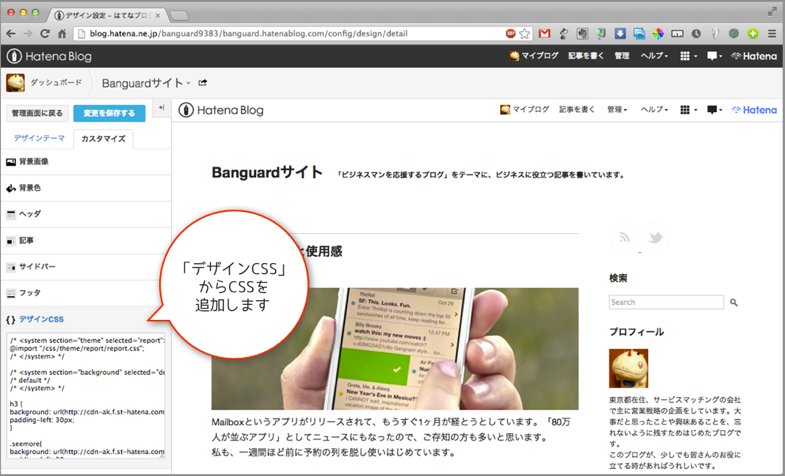Open new browser tab button
This screenshot has height=476, width=785.
point(179,16)
